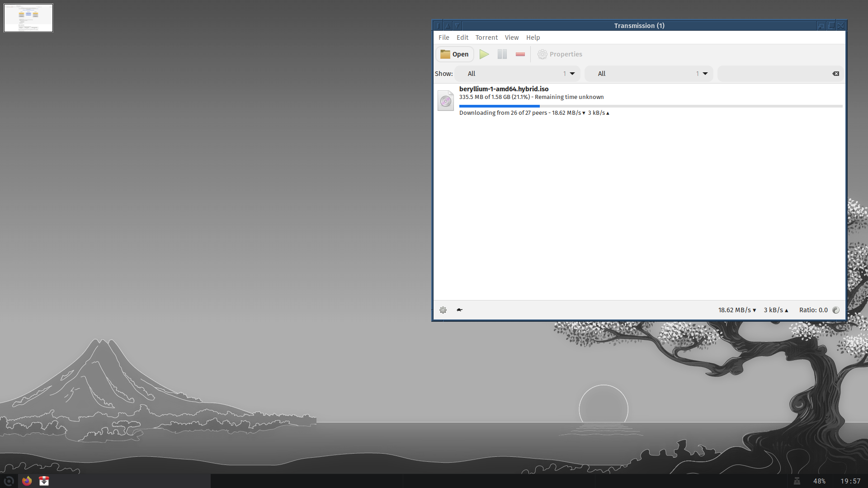Open the View menu
Screen dimensions: 868x488
click(x=511, y=38)
